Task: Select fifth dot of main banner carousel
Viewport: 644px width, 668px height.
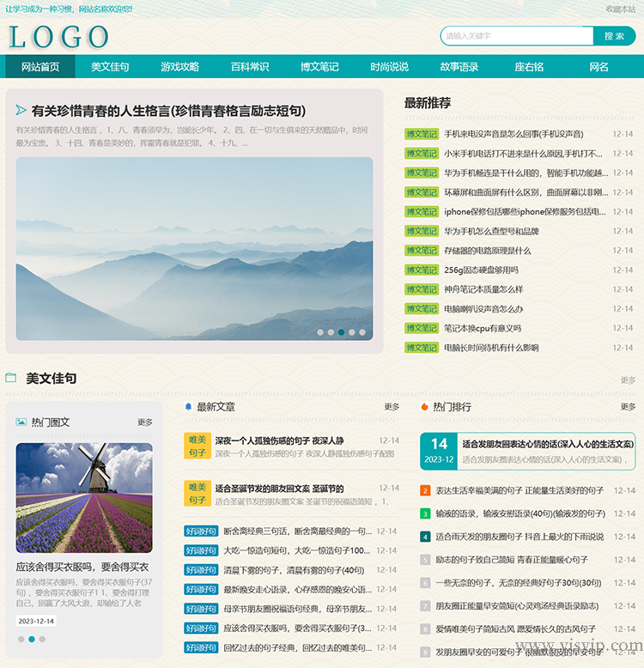Action: 362,332
